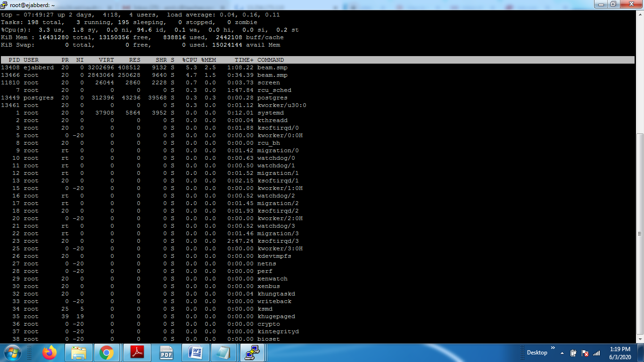Click the xenbus process name
644x362 pixels.
click(x=269, y=286)
